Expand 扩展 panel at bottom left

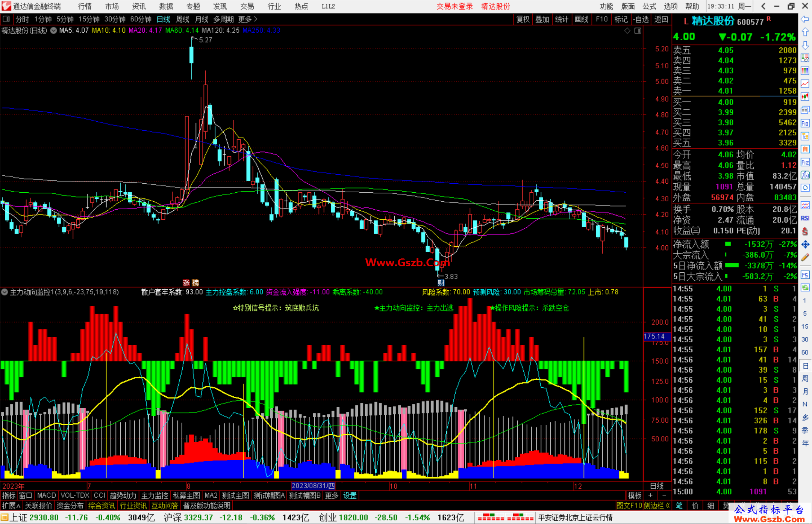11,506
